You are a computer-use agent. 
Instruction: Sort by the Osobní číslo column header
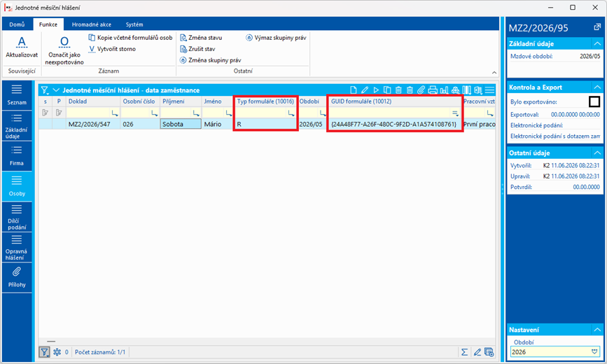pos(140,101)
